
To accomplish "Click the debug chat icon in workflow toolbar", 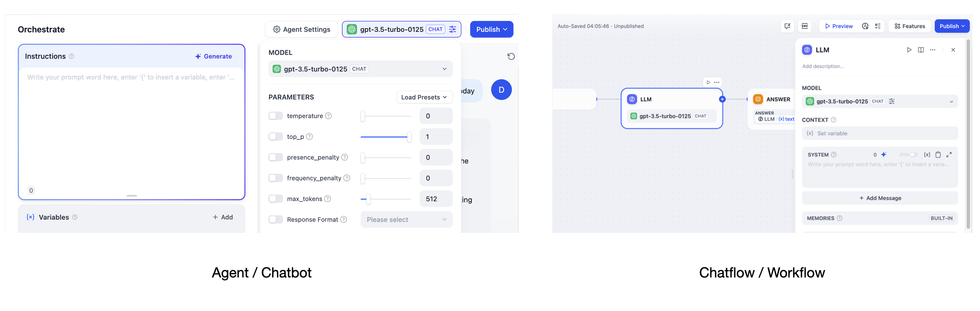I will click(x=787, y=26).
